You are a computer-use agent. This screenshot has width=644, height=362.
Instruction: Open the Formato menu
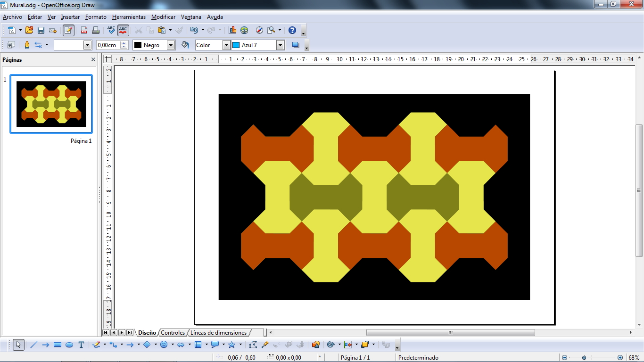coord(96,17)
